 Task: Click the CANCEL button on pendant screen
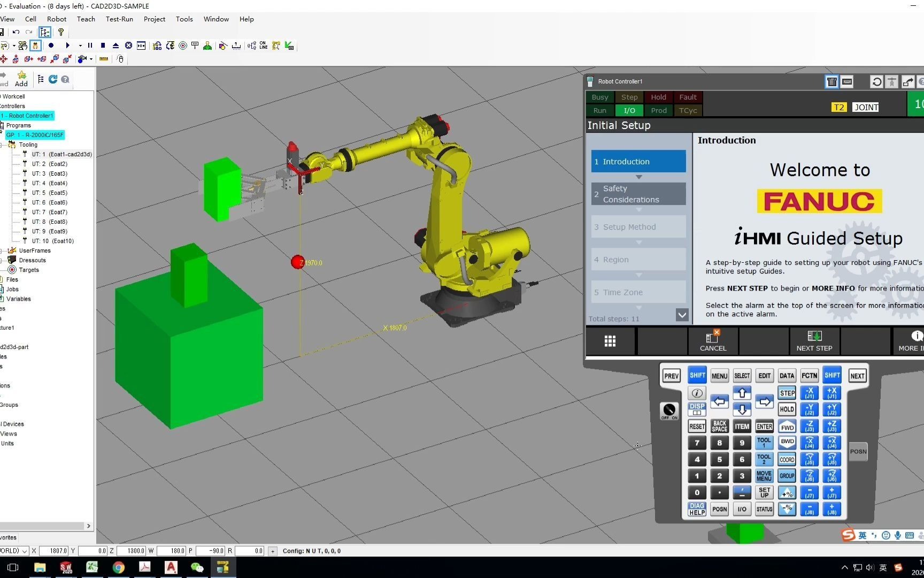(713, 341)
